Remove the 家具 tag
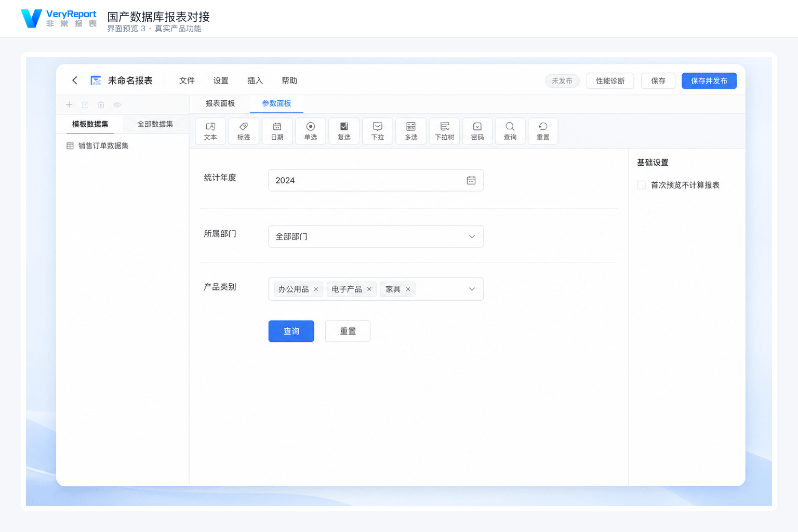The height and width of the screenshot is (532, 798). [x=408, y=289]
